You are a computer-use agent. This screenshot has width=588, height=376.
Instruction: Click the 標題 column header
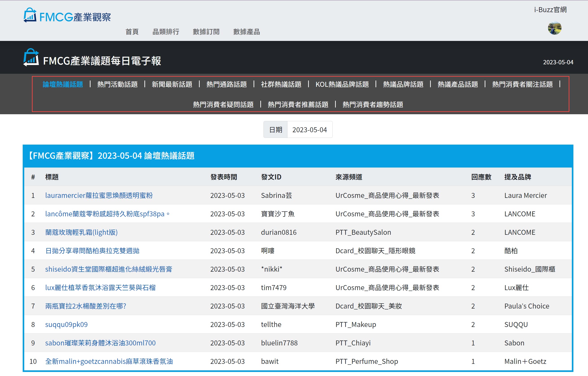(52, 177)
